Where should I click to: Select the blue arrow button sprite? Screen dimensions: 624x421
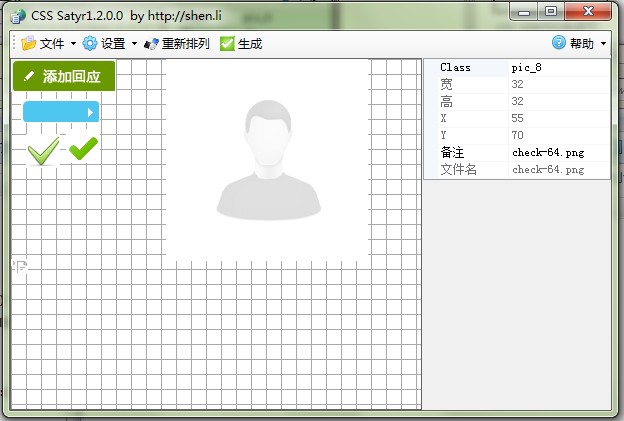61,111
